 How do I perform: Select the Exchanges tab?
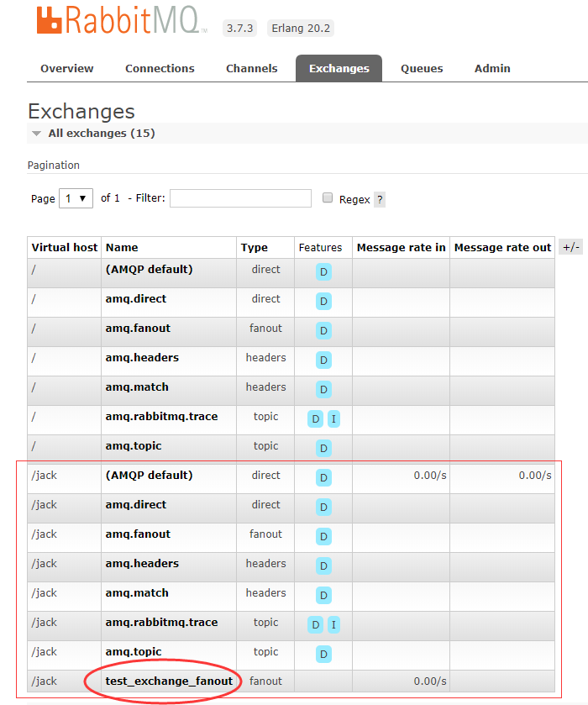click(339, 68)
